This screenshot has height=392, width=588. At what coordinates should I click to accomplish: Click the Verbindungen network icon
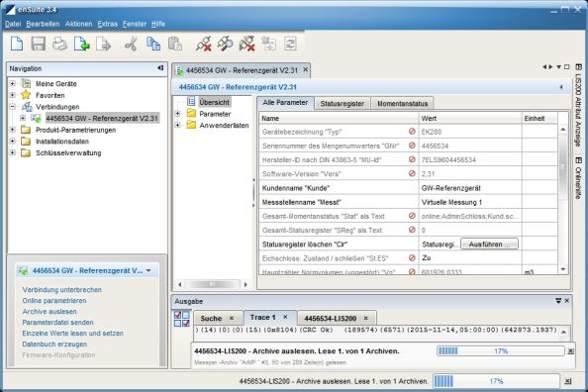[27, 107]
